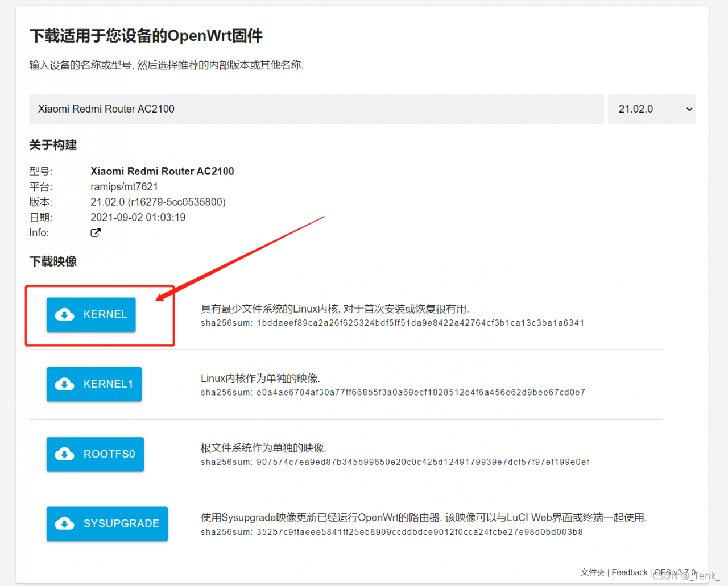Click the page title 下载适用于您设备的OpenWrt固件
728x586 pixels.
click(146, 36)
